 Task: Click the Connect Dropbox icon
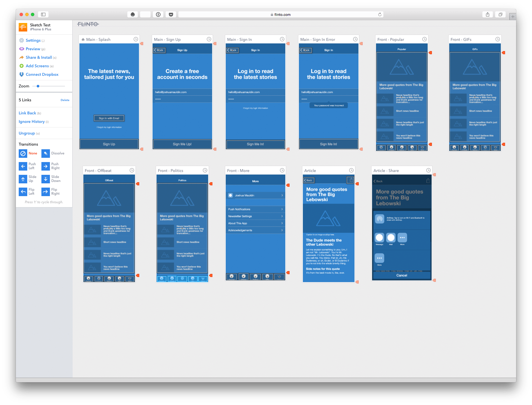coord(21,74)
